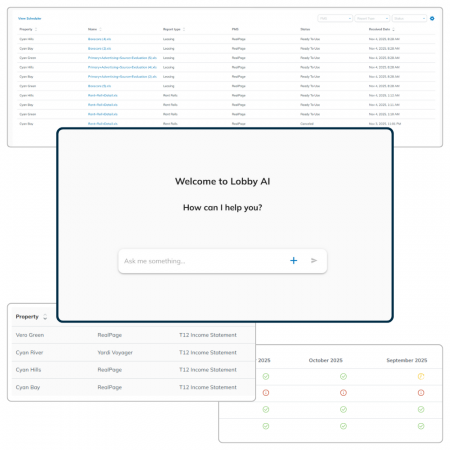Open Primary+Advertising-Source-Evaluation (6).xls link

click(x=122, y=58)
